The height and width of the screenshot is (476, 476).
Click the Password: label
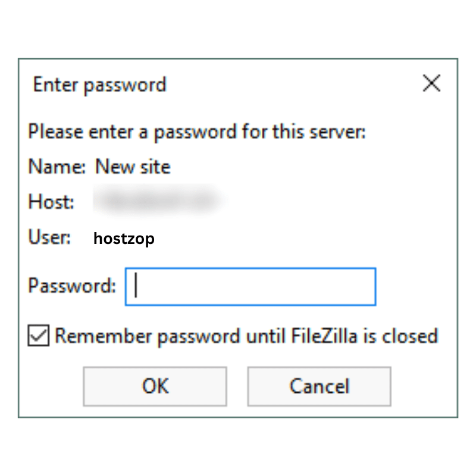[71, 286]
